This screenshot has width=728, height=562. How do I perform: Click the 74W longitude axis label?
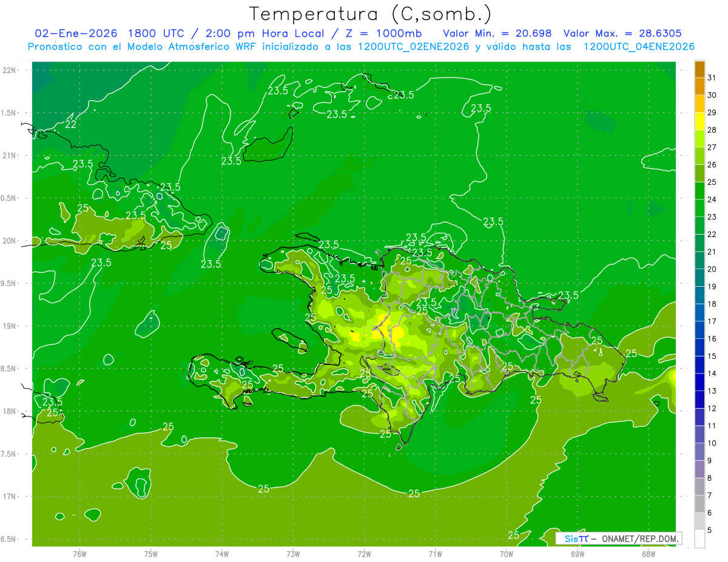(x=222, y=554)
